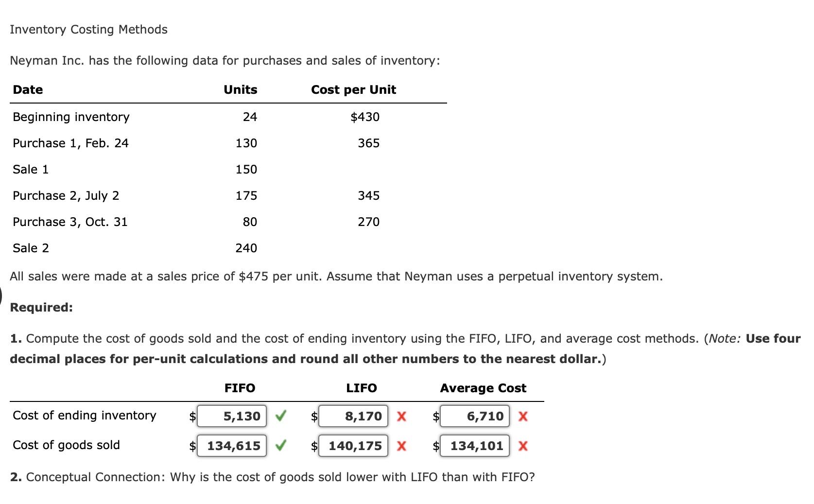Click the Required section heading

[41, 307]
